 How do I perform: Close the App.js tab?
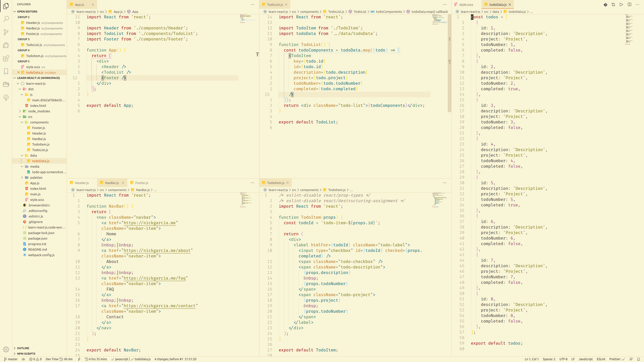93,5
